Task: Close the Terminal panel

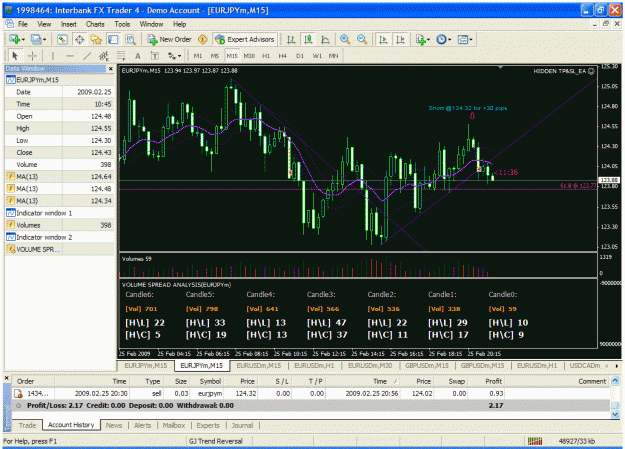Action: [6, 378]
